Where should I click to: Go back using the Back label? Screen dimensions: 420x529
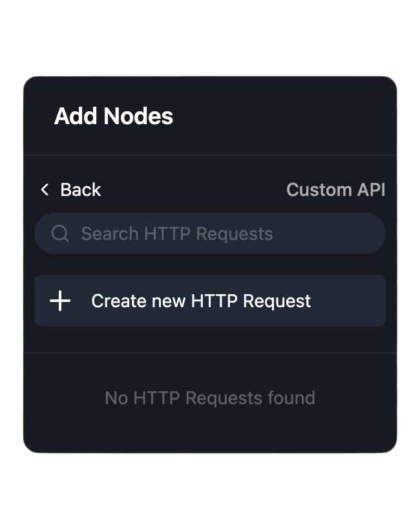pyautogui.click(x=80, y=189)
